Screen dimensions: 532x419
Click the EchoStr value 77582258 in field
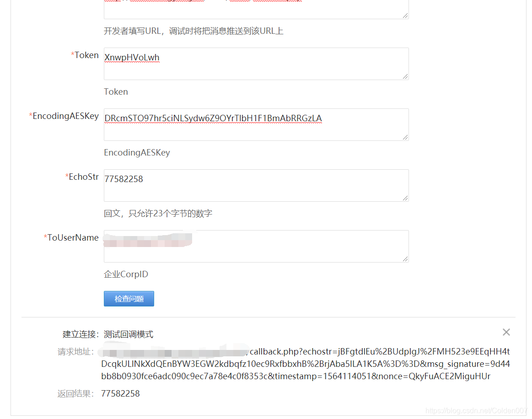coord(124,179)
